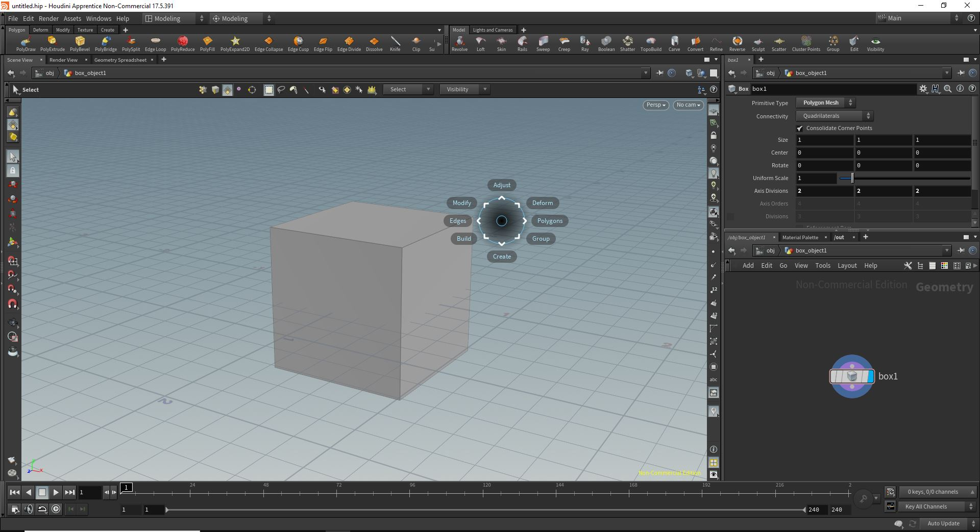Select the Sculpt tool
Image resolution: width=980 pixels, height=532 pixels.
(x=758, y=44)
